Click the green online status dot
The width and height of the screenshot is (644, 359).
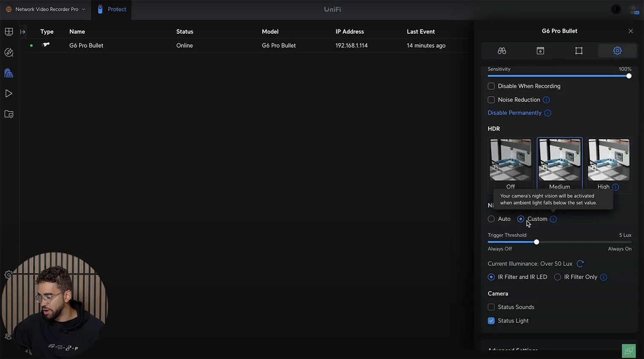pos(31,46)
